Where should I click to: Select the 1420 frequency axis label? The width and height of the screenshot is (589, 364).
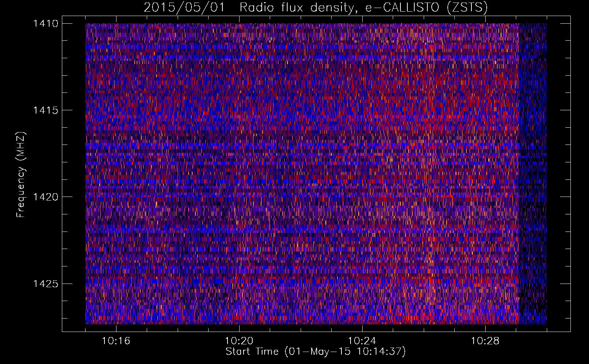pyautogui.click(x=46, y=197)
